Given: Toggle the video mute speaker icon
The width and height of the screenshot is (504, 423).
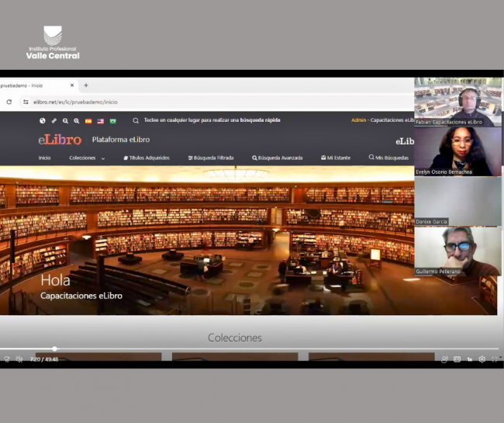Looking at the screenshot, I should [x=19, y=359].
